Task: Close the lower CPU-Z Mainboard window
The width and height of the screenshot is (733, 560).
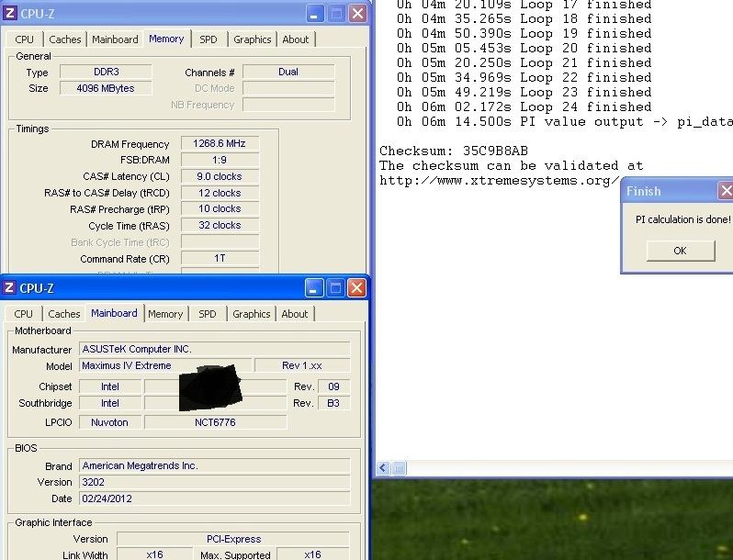Action: click(x=356, y=287)
